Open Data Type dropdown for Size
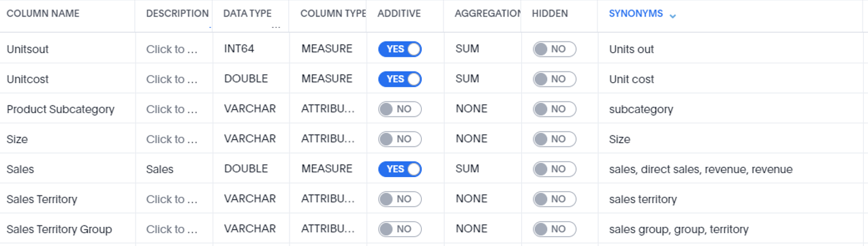This screenshot has width=868, height=246. [x=250, y=139]
